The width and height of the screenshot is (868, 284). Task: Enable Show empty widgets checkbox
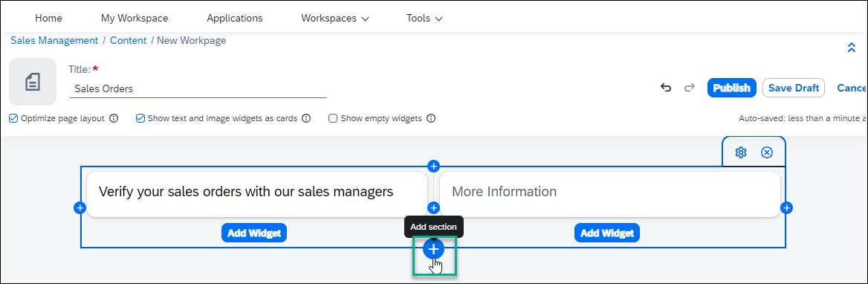(333, 118)
